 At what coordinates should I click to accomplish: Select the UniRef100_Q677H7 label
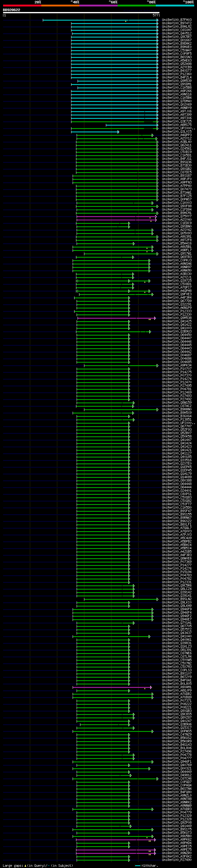177,426
